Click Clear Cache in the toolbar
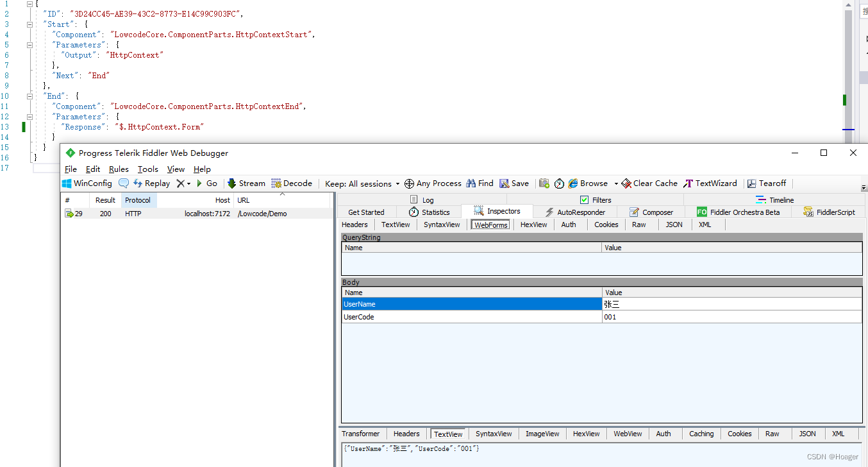Image resolution: width=868 pixels, height=467 pixels. 649,183
